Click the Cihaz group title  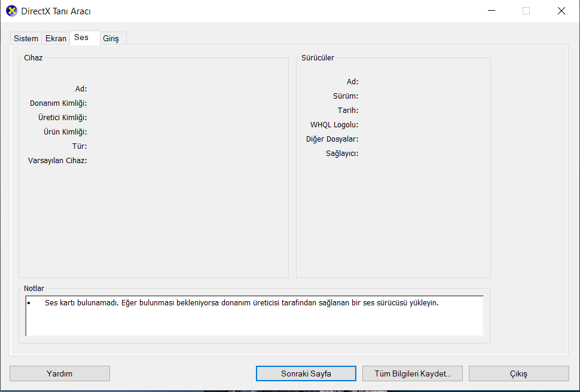pyautogui.click(x=33, y=58)
